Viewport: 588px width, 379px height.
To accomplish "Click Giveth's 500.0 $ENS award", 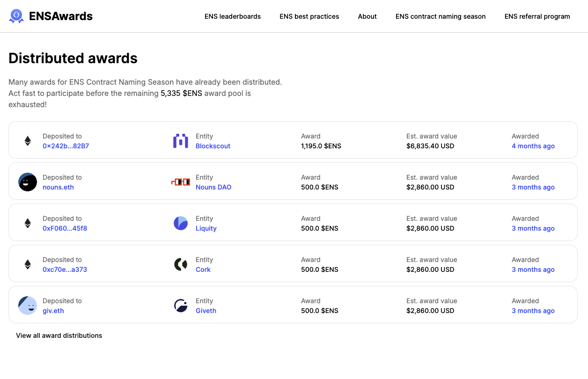I will 320,311.
